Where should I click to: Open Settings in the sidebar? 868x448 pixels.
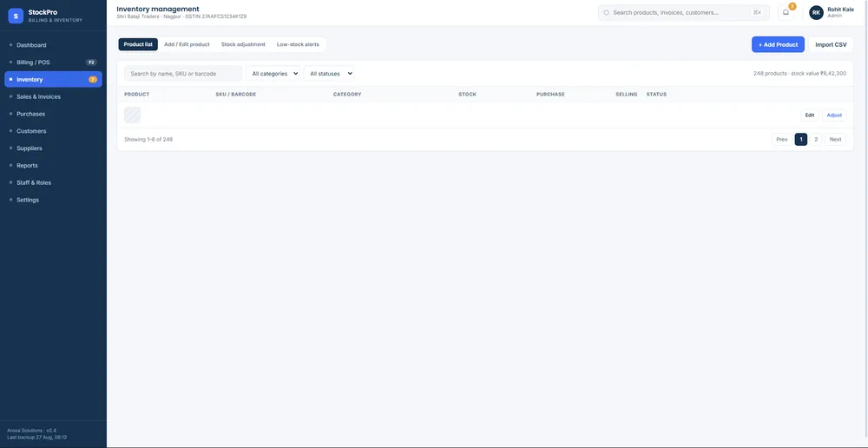(x=53, y=200)
